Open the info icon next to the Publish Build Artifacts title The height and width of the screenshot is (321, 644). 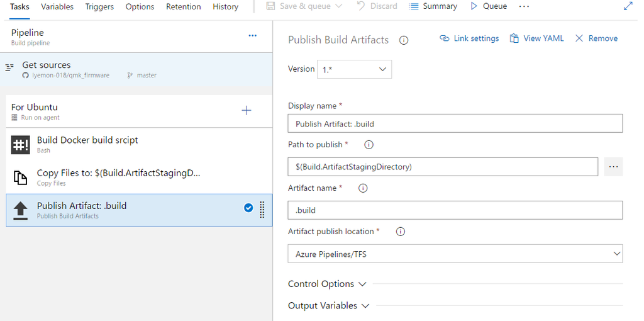[x=404, y=40]
